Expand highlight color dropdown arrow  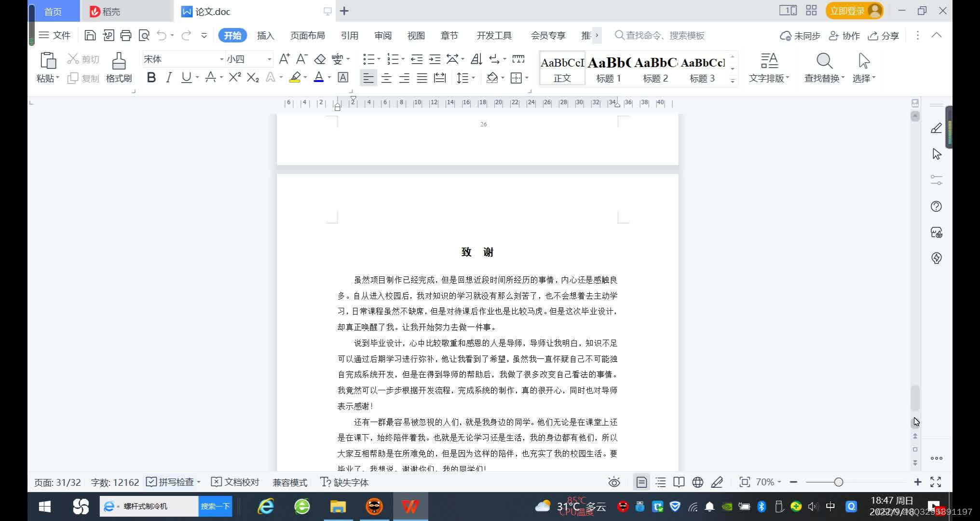(305, 78)
